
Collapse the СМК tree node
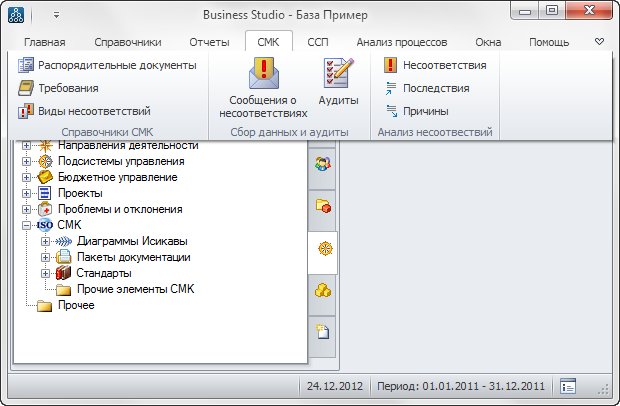point(26,225)
